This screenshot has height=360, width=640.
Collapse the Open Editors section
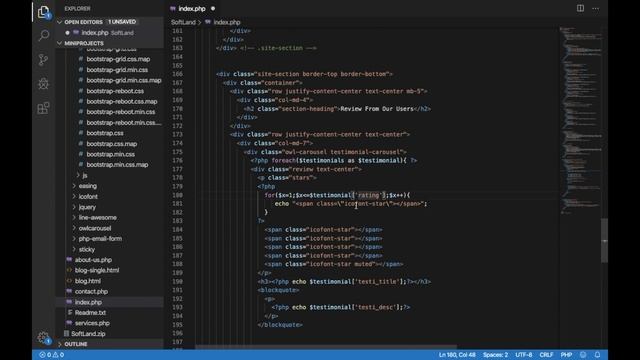coord(60,22)
